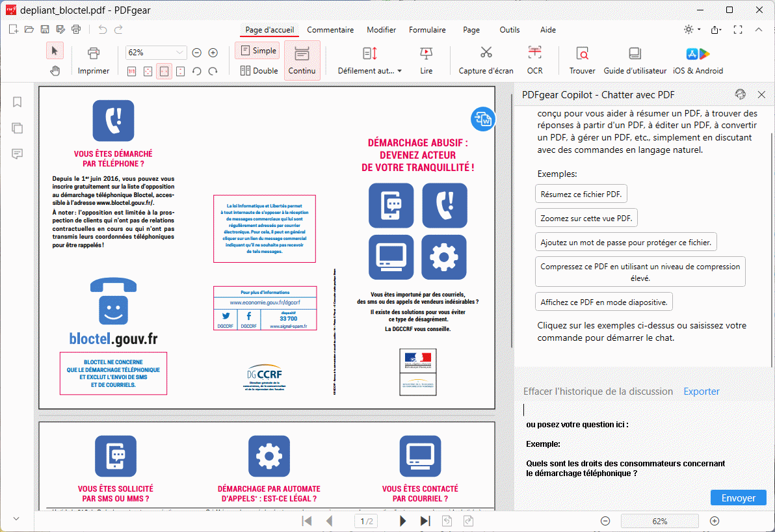Open the Commentaire tab
Viewport: 775px width, 532px height.
coord(330,30)
